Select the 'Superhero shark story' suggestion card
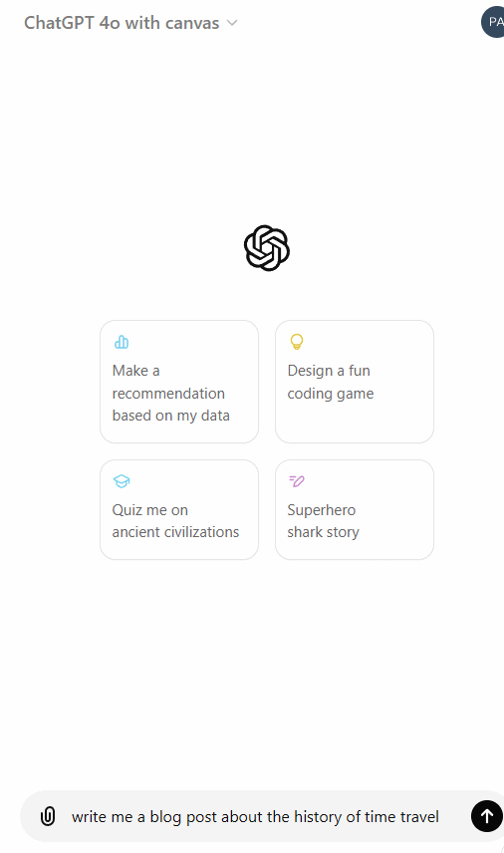Image resolution: width=504 pixels, height=853 pixels. tap(354, 509)
